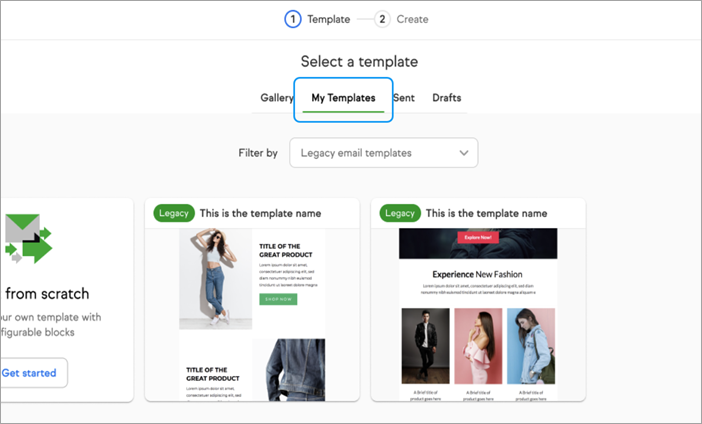Click the Create step label

coord(412,19)
